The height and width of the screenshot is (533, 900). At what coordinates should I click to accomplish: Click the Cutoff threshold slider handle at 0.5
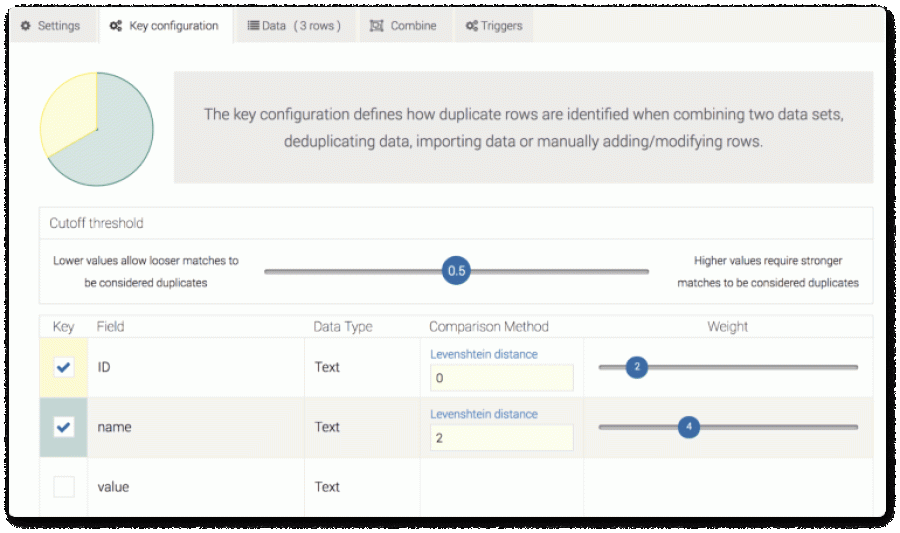pyautogui.click(x=456, y=271)
